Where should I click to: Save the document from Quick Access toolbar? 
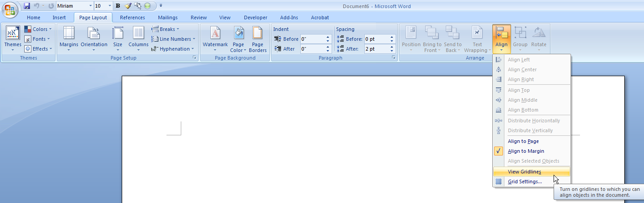[26, 6]
